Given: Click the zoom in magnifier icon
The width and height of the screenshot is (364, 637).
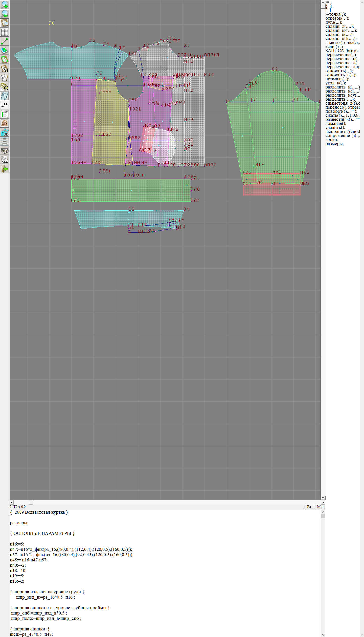Looking at the screenshot, I should (x=5, y=5).
